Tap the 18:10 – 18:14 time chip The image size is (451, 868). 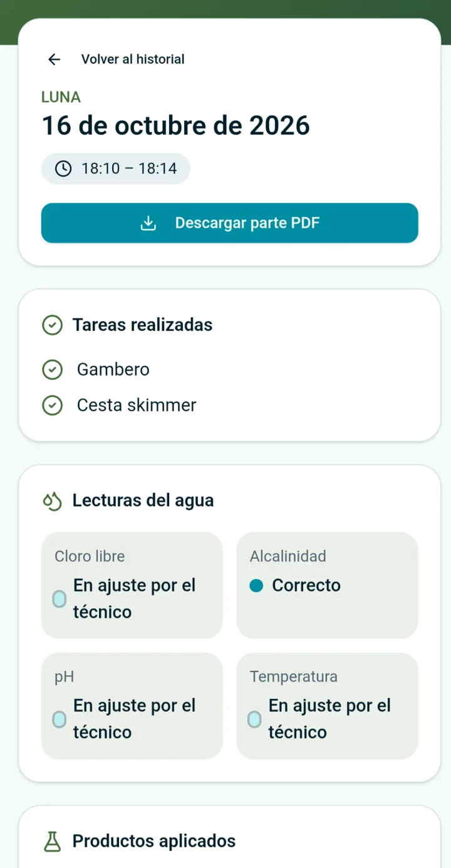click(x=116, y=168)
